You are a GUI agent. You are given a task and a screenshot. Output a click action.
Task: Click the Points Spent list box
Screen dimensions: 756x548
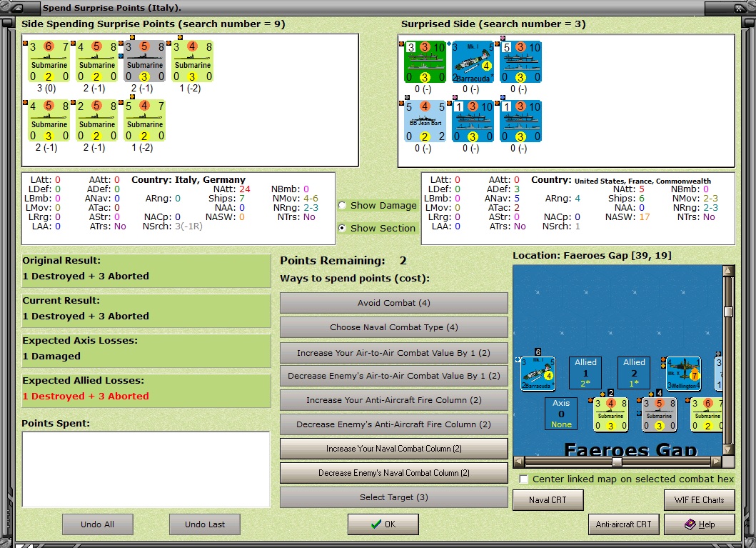[x=146, y=469]
